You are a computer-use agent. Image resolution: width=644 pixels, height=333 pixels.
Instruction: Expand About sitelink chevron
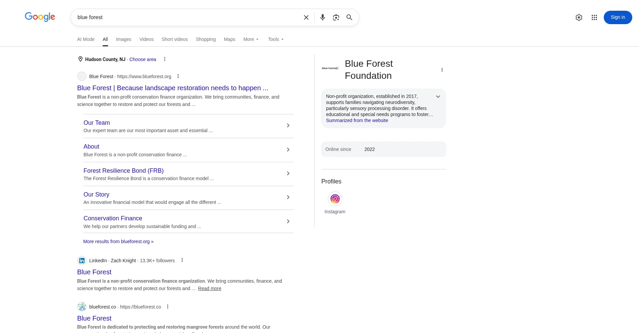click(288, 150)
